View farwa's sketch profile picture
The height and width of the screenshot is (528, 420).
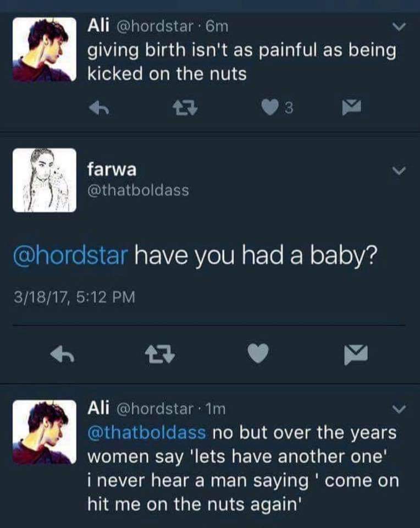[45, 180]
